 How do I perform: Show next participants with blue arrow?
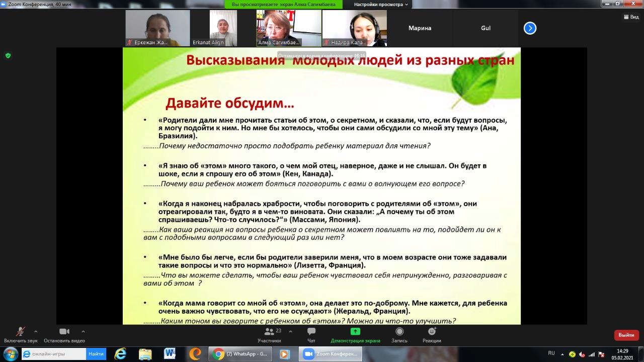click(530, 28)
